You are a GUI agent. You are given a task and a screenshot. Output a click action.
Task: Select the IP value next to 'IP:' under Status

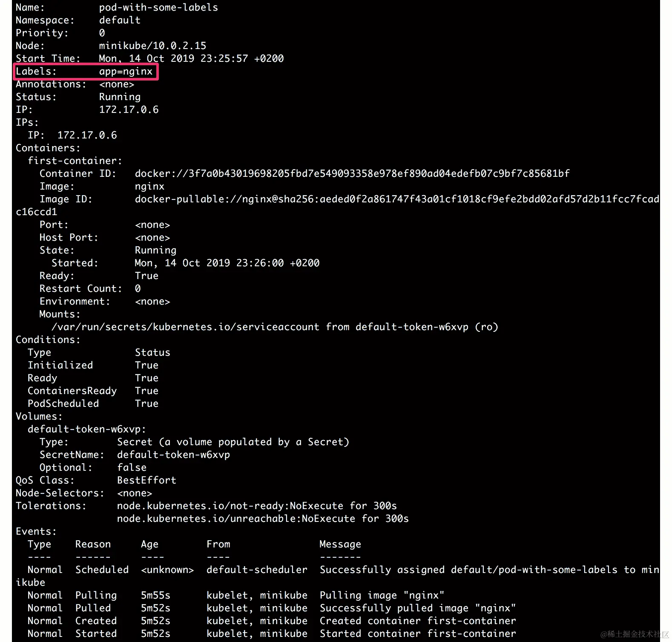point(129,109)
